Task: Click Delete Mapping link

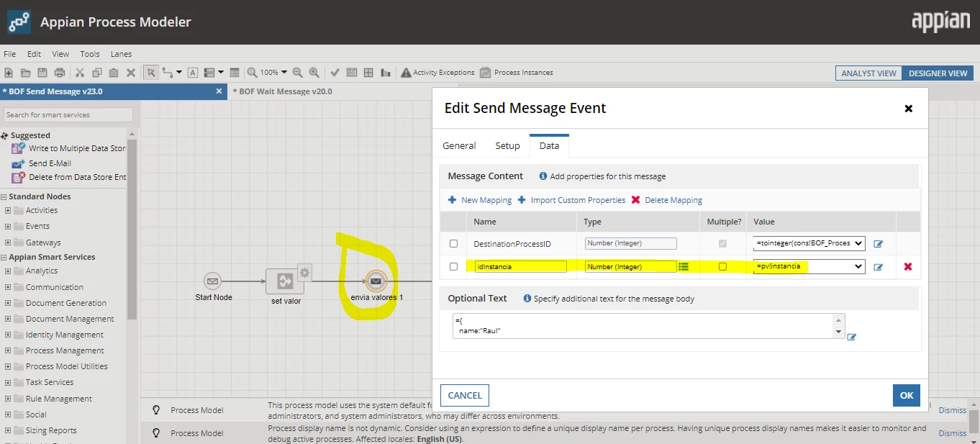Action: (667, 200)
